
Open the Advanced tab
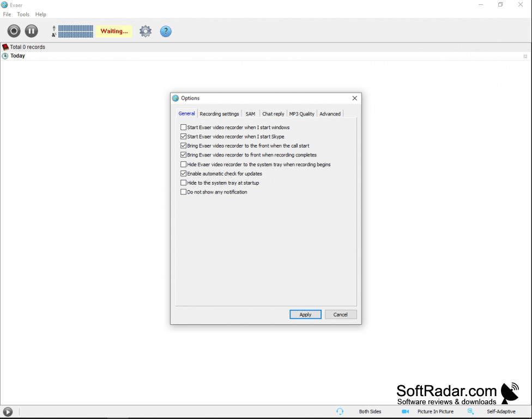[x=330, y=114]
